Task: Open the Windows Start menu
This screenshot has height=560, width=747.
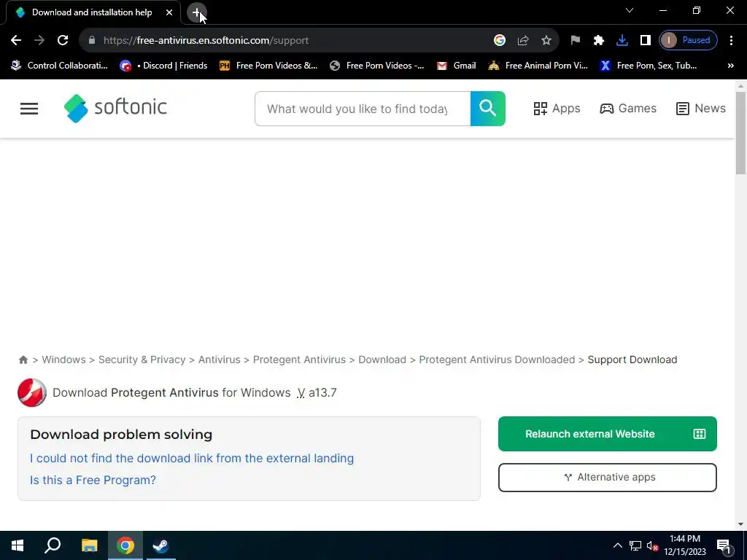Action: pyautogui.click(x=18, y=545)
